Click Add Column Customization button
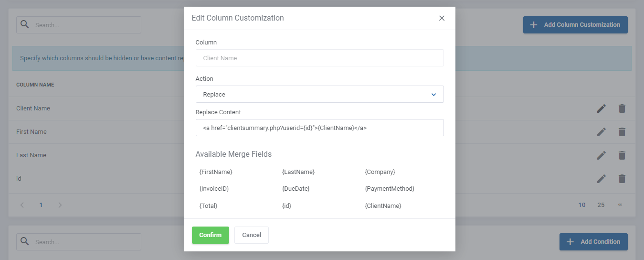 [x=575, y=25]
